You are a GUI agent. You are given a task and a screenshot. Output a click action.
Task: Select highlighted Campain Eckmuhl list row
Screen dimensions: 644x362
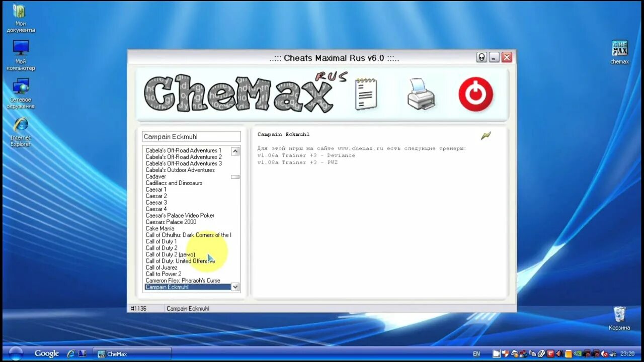[188, 287]
